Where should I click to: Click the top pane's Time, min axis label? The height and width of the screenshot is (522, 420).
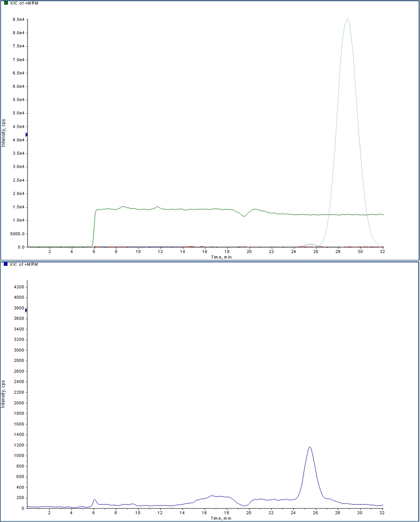[x=221, y=257]
